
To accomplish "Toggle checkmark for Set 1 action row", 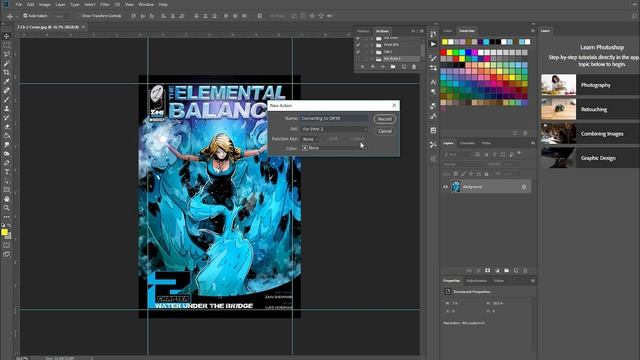I will tap(358, 52).
